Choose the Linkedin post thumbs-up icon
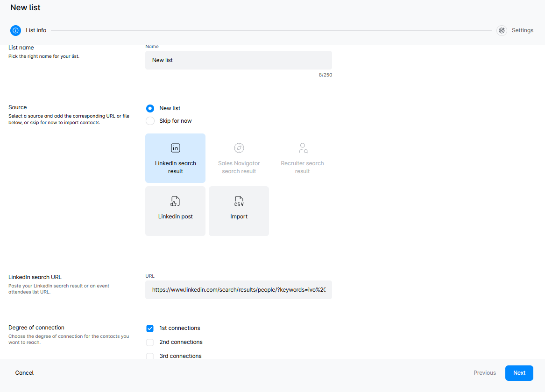The width and height of the screenshot is (545, 392). pyautogui.click(x=176, y=201)
